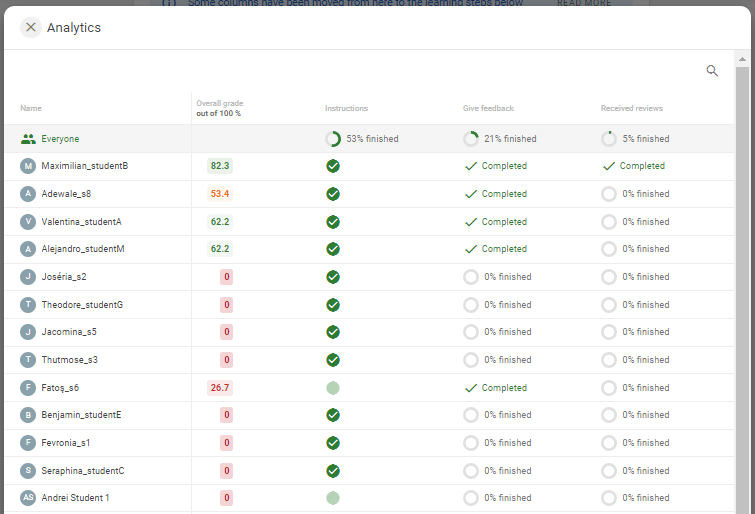Image resolution: width=755 pixels, height=514 pixels.
Task: Sort by the Name column header
Action: (x=31, y=108)
